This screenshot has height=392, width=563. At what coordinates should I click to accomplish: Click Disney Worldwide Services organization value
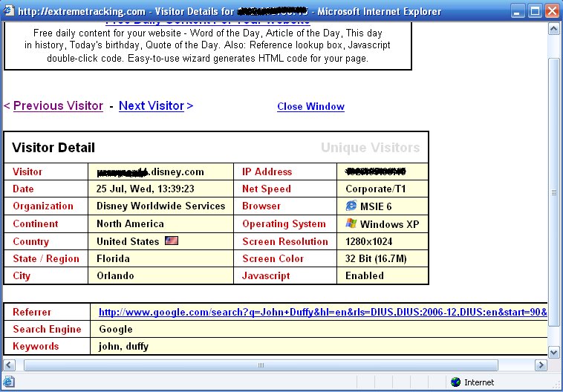coord(161,206)
